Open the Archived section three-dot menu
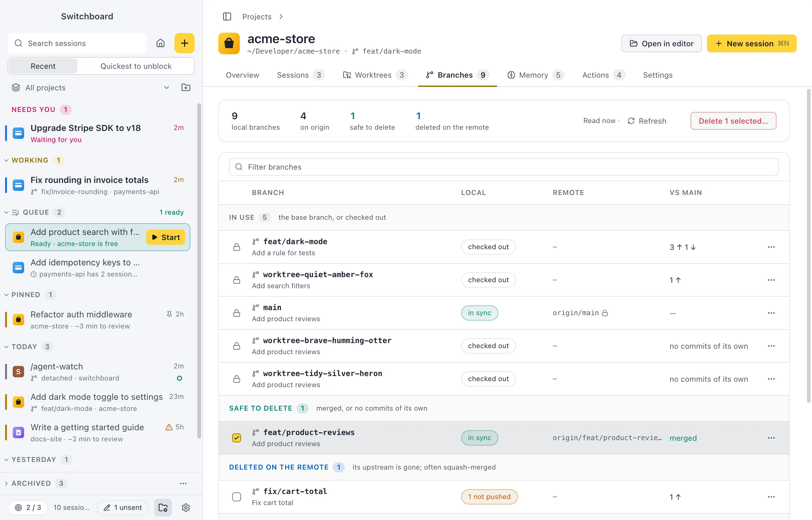Image resolution: width=812 pixels, height=520 pixels. pos(183,484)
